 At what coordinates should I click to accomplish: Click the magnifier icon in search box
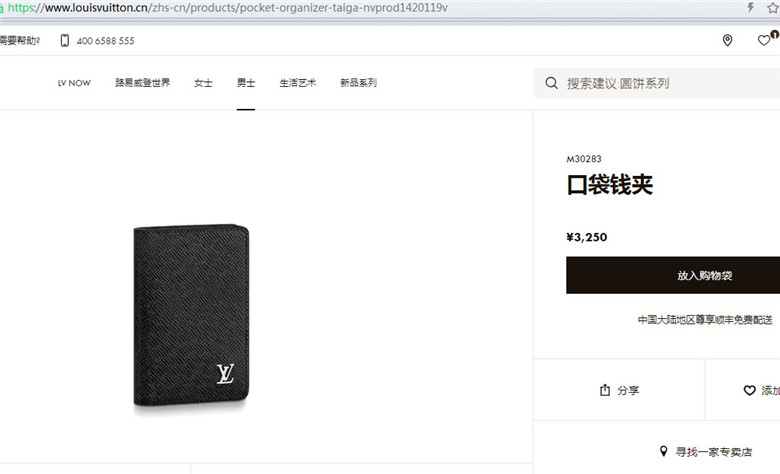(x=551, y=83)
